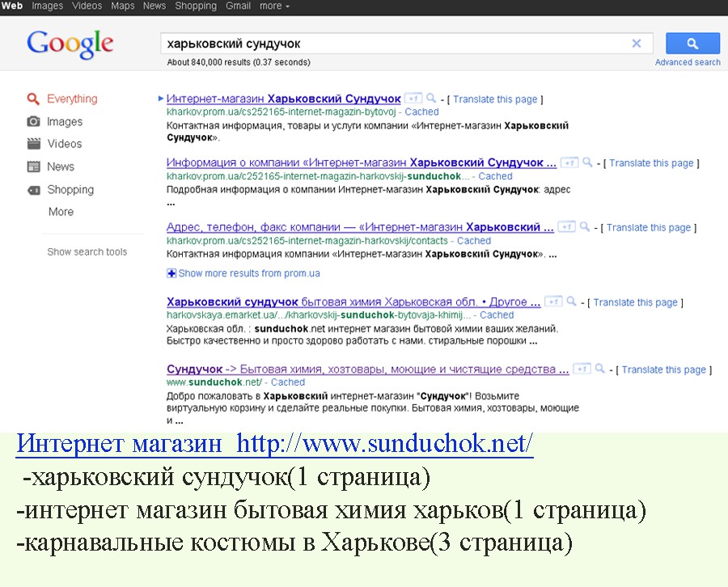This screenshot has height=587, width=728.
Task: Click URL kharkov.prom.ua/cs252165-internet-magazin-bytovoj
Action: point(281,112)
